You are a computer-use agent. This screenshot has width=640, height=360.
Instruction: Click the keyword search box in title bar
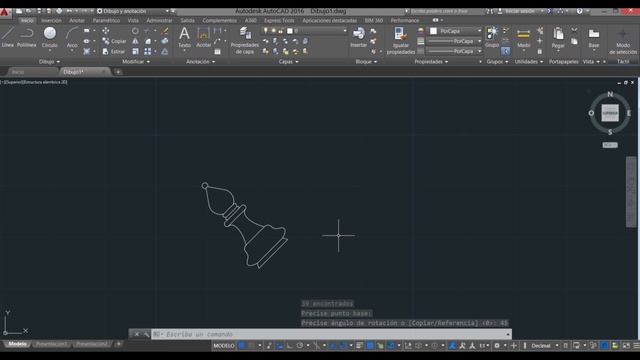(x=447, y=11)
